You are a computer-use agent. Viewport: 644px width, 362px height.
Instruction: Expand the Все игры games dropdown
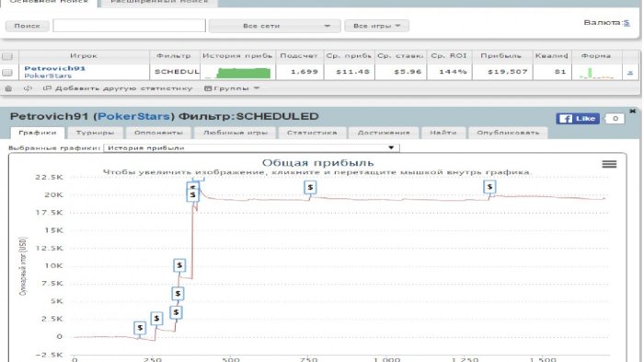376,26
